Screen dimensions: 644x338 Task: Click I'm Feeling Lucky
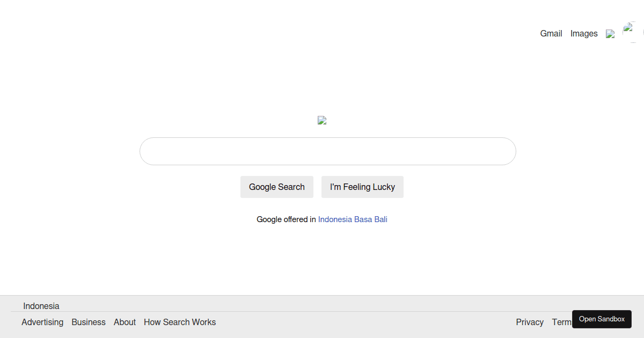pyautogui.click(x=362, y=187)
